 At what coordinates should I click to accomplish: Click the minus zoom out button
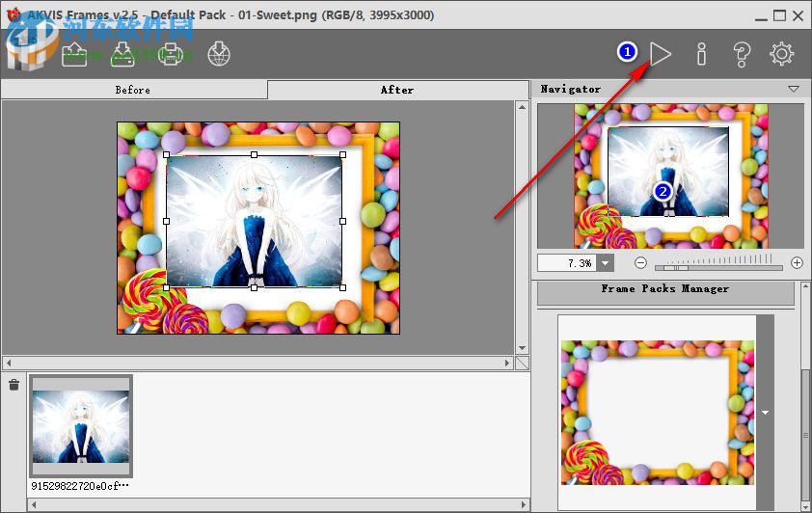click(640, 263)
